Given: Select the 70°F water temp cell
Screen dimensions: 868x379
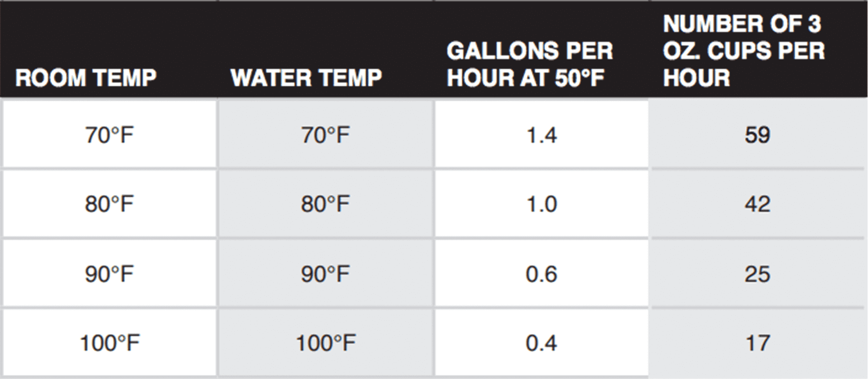Looking at the screenshot, I should (x=325, y=135).
